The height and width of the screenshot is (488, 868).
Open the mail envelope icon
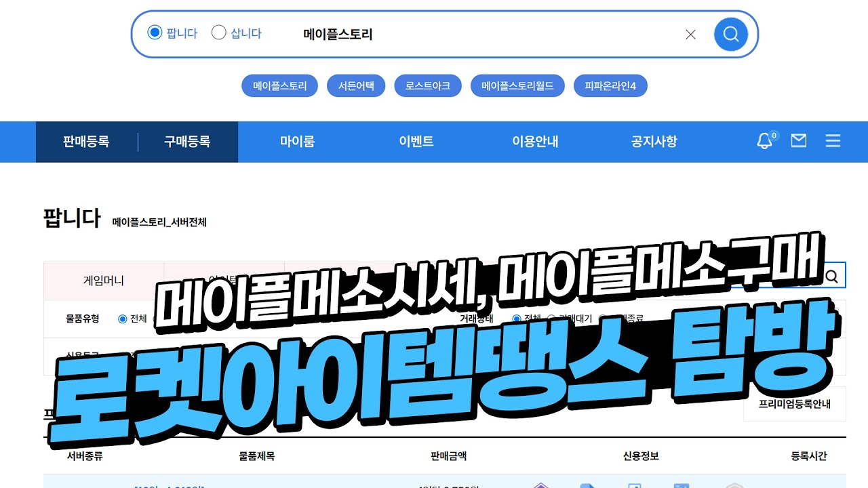click(x=799, y=141)
